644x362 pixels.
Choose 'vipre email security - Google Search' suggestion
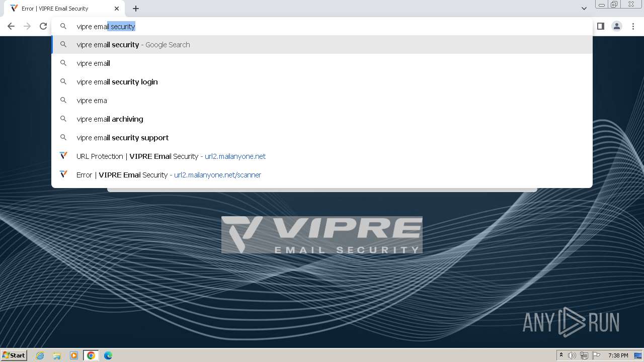[x=322, y=45]
